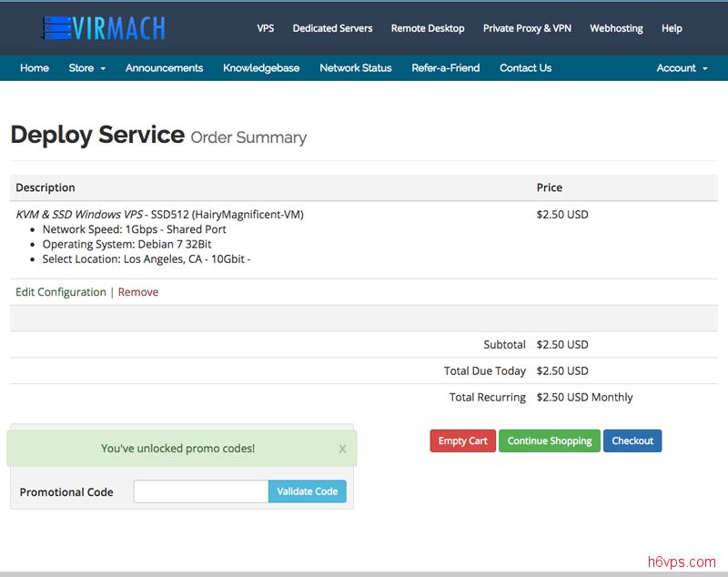Click Help in the top navigation
Viewport: 728px width, 577px height.
pyautogui.click(x=672, y=28)
